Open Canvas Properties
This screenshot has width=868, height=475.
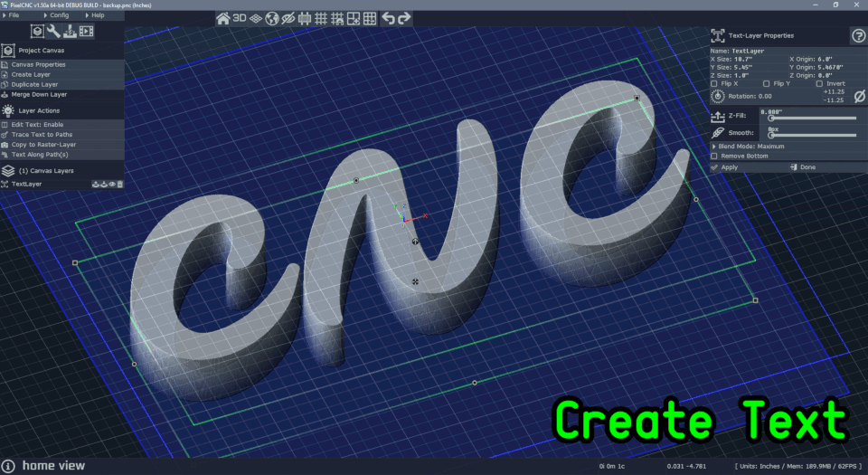62,65
